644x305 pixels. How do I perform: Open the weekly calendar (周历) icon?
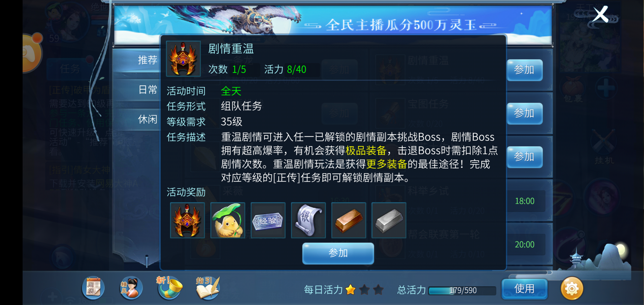pyautogui.click(x=93, y=288)
